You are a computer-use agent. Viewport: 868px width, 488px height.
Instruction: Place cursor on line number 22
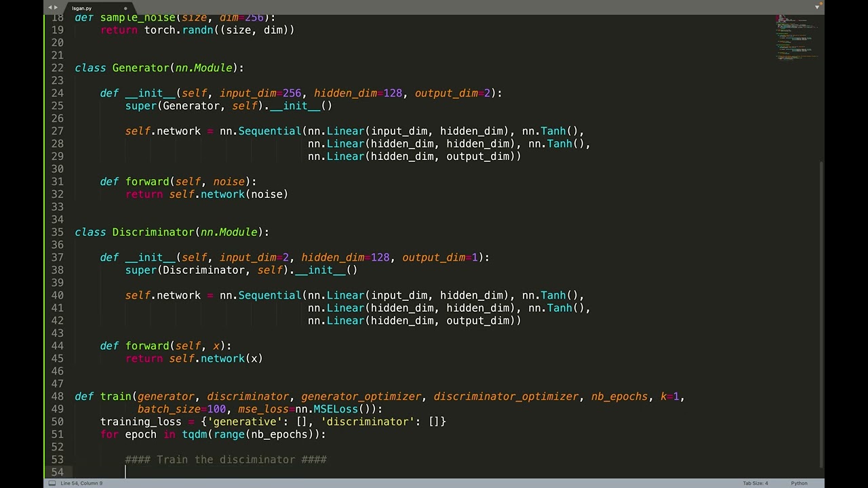click(57, 68)
